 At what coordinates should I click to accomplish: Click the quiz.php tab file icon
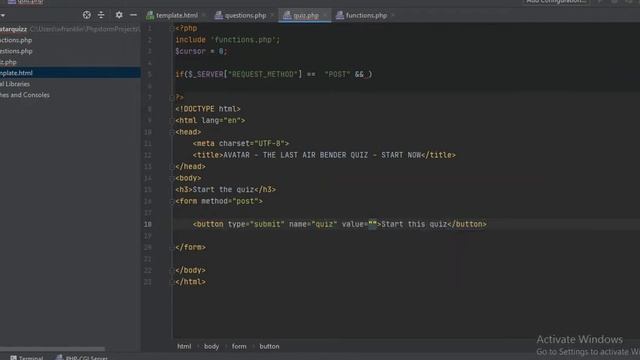point(287,16)
